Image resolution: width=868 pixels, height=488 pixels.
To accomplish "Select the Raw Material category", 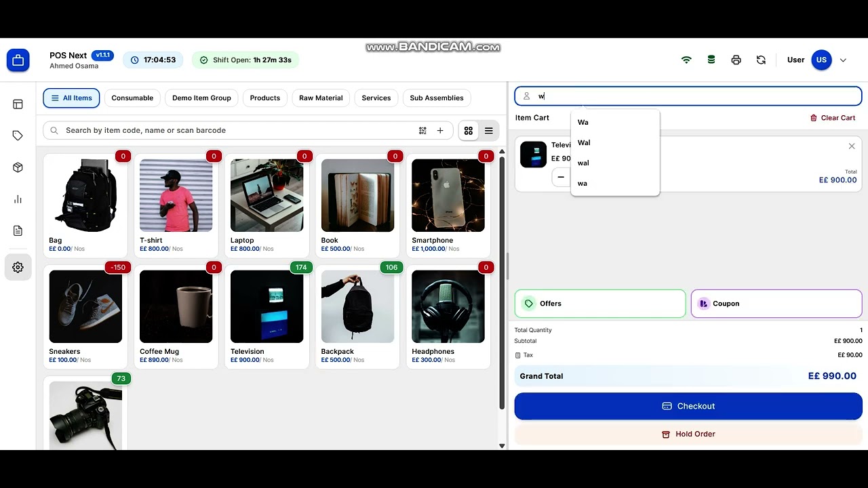I will tap(321, 98).
